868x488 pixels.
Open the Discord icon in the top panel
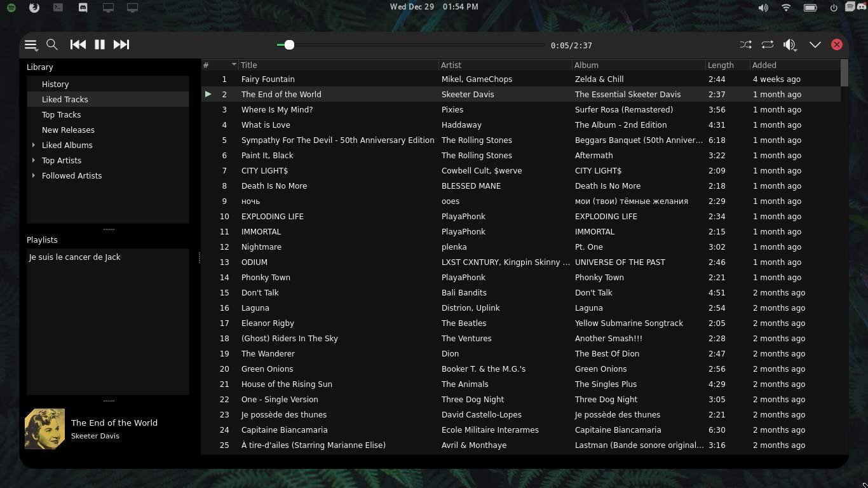[83, 8]
